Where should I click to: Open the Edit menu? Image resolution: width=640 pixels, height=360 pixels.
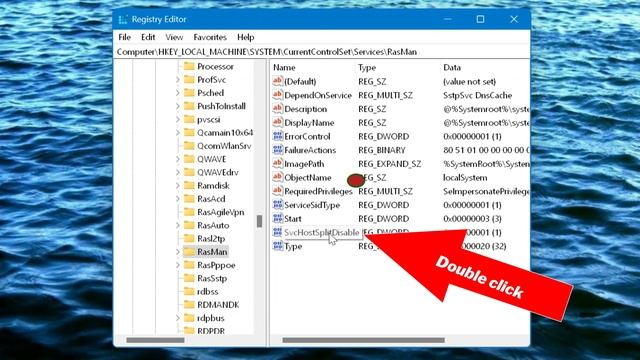pyautogui.click(x=148, y=37)
